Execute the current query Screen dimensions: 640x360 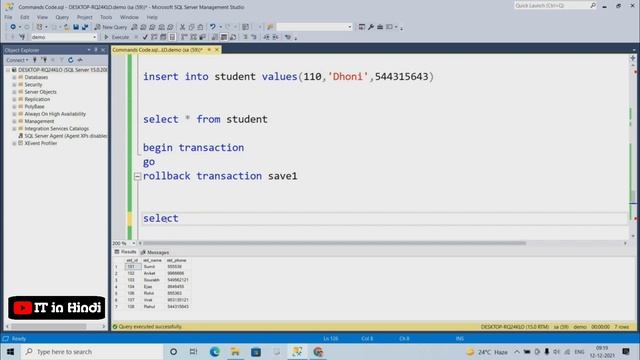tap(116, 37)
